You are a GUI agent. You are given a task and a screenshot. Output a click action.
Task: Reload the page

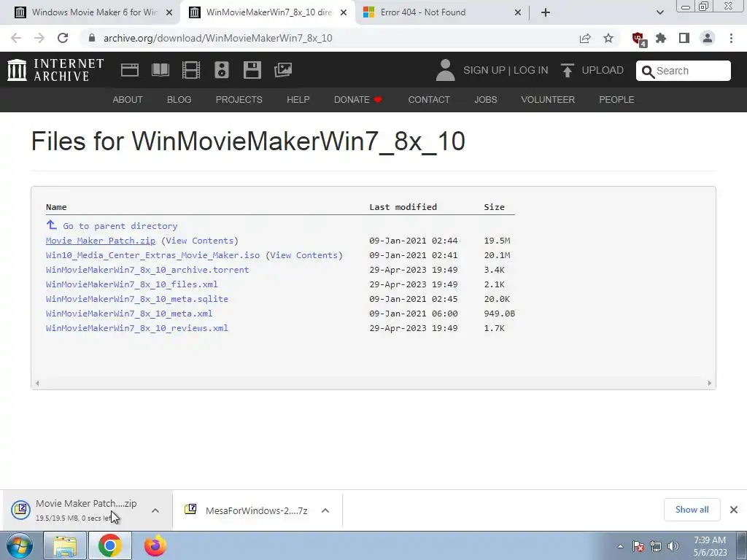click(x=63, y=38)
